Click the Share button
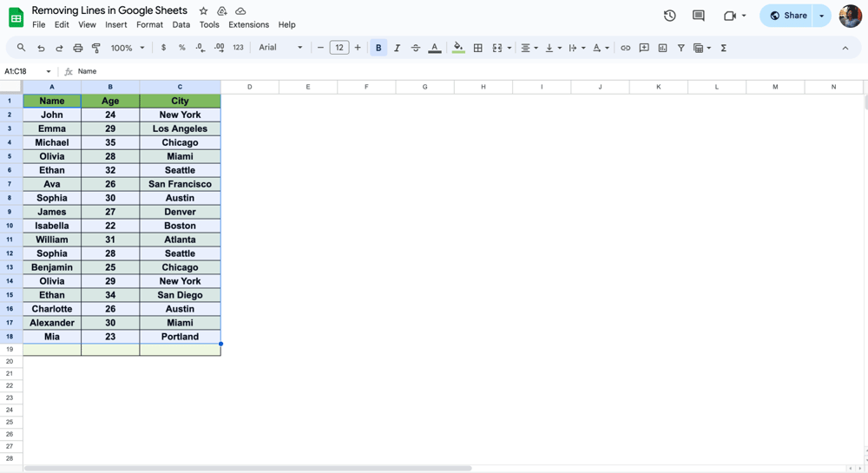The height and width of the screenshot is (473, 868). click(x=788, y=16)
